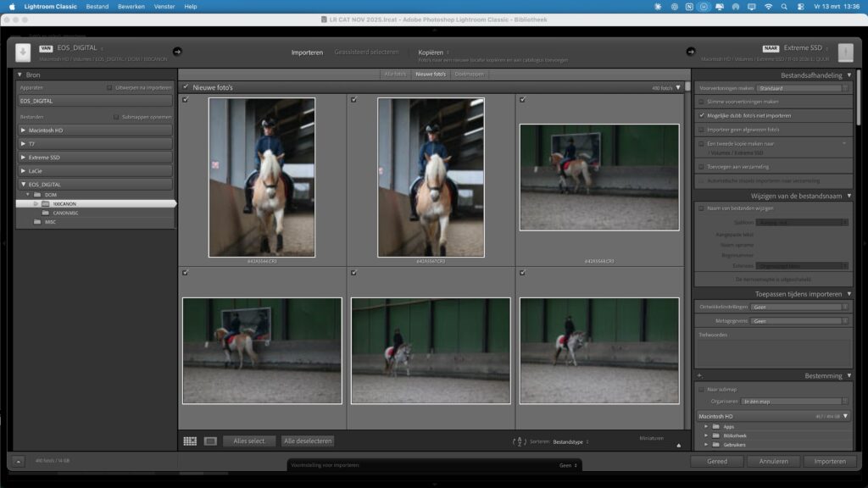The image size is (868, 488).
Task: Expand the Macintosh HD source volume
Action: click(x=23, y=130)
